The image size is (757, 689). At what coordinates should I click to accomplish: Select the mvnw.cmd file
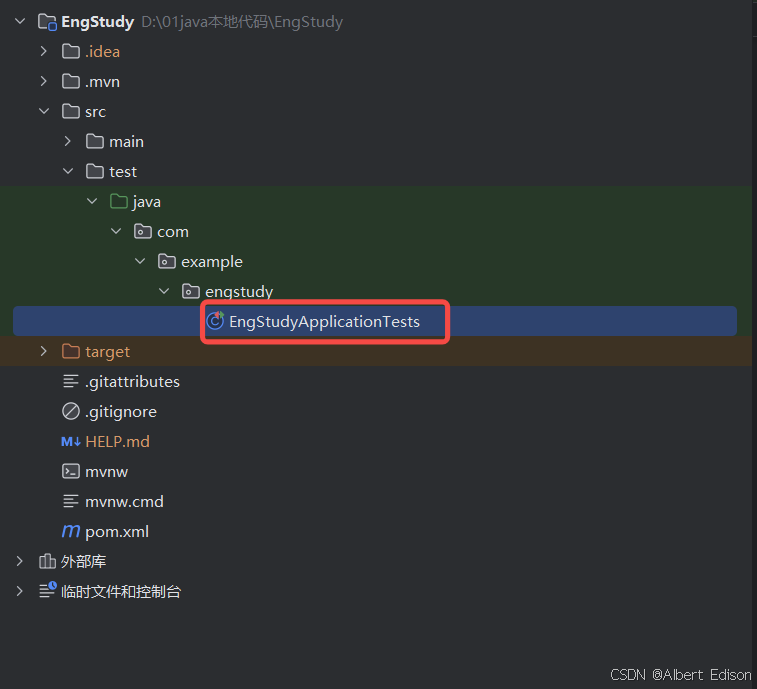click(x=124, y=502)
